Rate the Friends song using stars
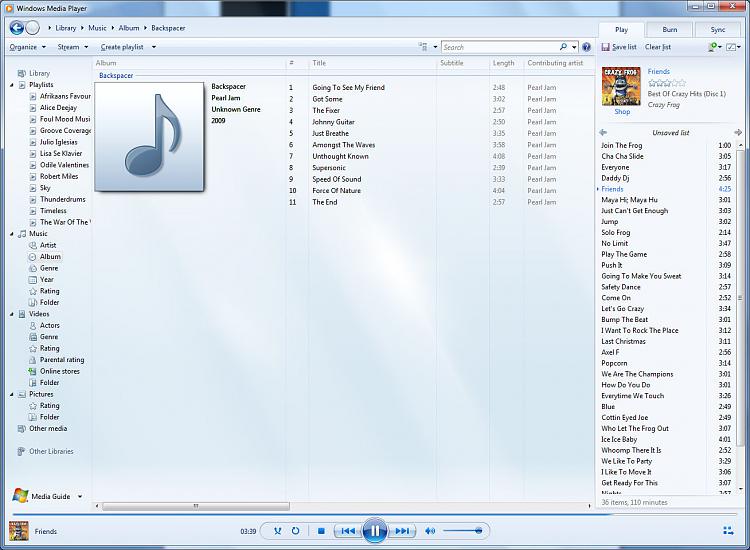 pyautogui.click(x=667, y=83)
